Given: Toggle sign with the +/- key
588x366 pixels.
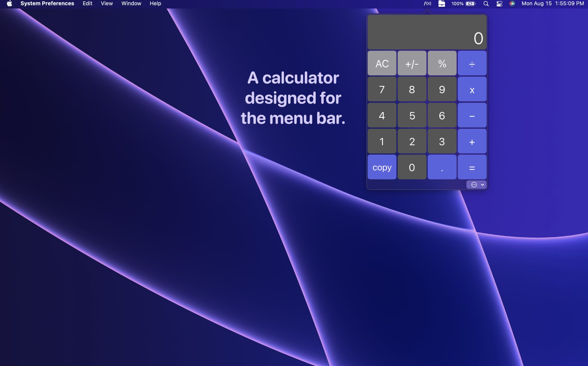Looking at the screenshot, I should (412, 64).
